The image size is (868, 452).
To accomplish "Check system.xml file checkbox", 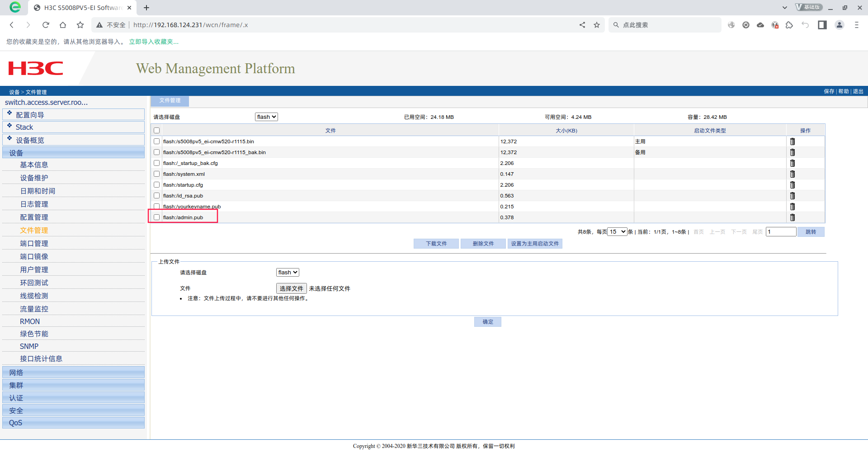I will pos(157,174).
